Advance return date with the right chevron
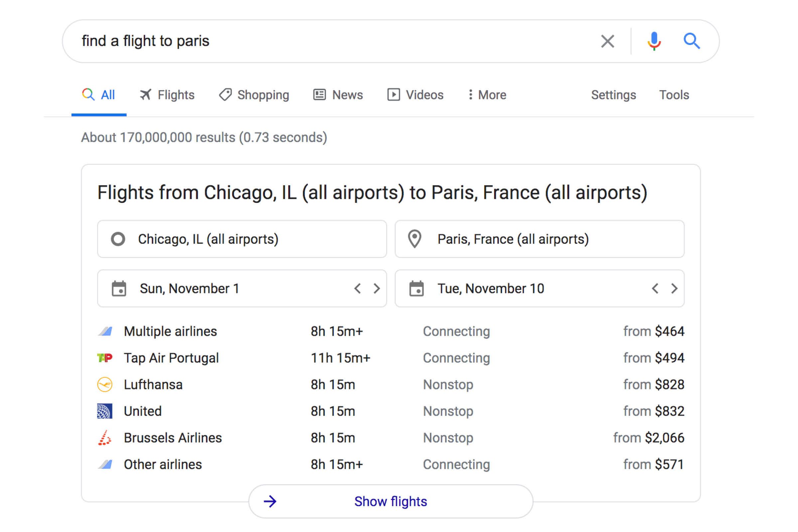The image size is (798, 532). (x=675, y=288)
